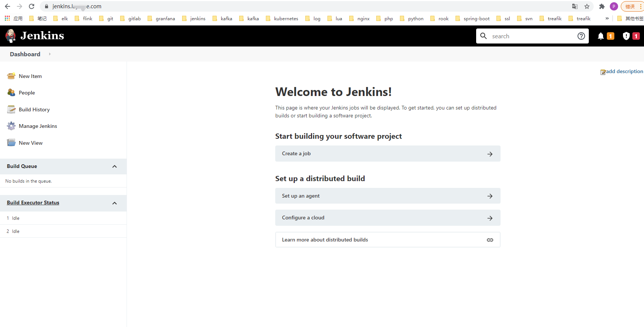Open the php bookmark folder

pyautogui.click(x=385, y=18)
